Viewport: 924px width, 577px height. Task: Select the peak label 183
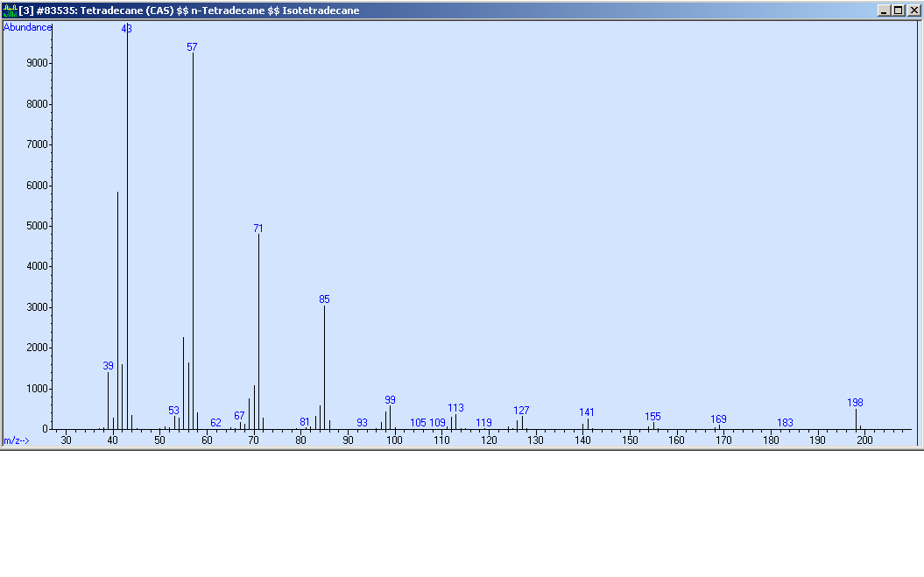(785, 423)
